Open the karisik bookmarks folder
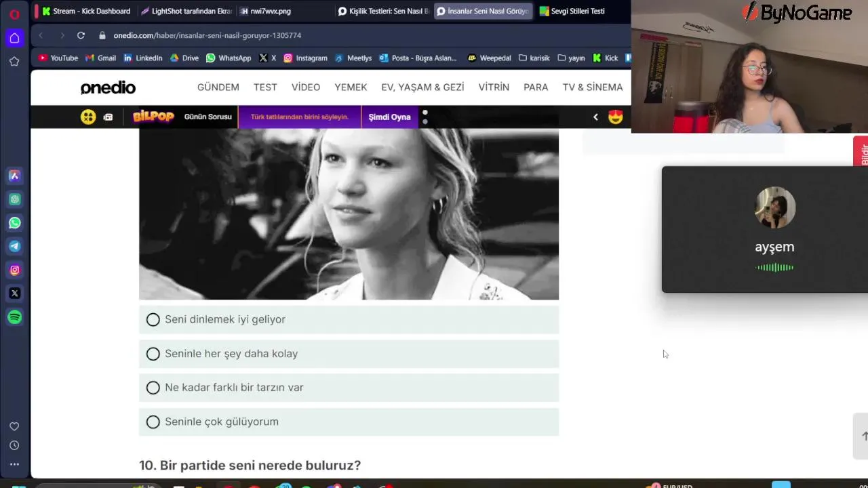Image resolution: width=868 pixels, height=488 pixels. (x=534, y=58)
